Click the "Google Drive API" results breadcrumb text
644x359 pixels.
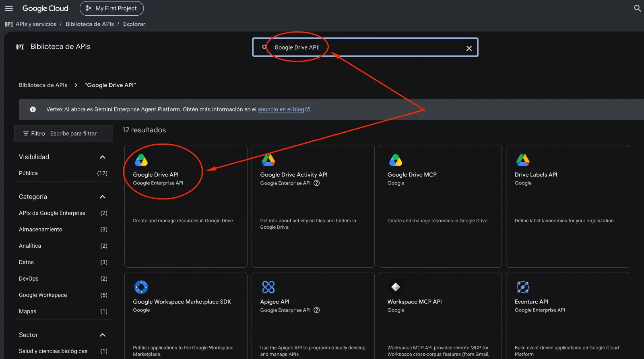pos(110,85)
